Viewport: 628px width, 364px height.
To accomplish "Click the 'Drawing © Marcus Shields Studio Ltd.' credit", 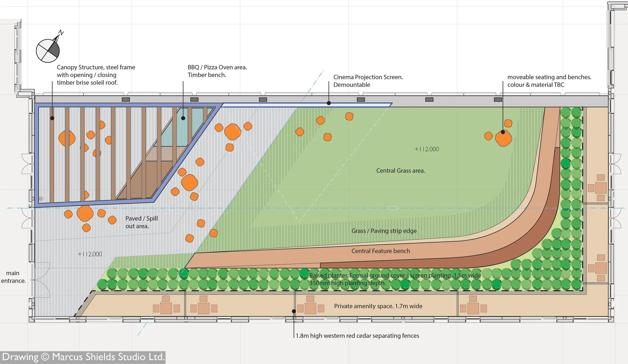I will (x=83, y=357).
